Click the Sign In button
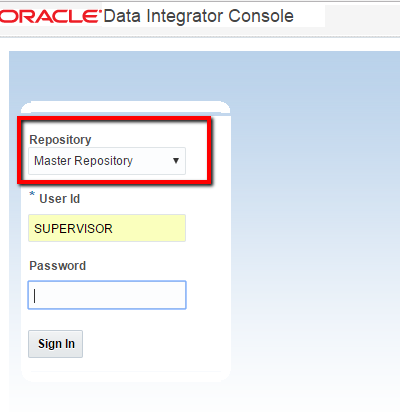The width and height of the screenshot is (400, 412). tap(55, 344)
